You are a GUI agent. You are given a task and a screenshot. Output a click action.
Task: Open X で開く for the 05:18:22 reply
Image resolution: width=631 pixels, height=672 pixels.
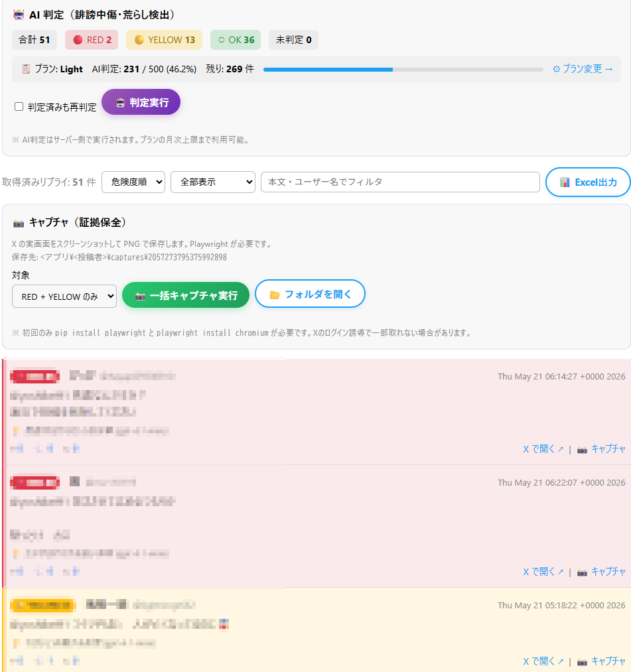tap(543, 661)
